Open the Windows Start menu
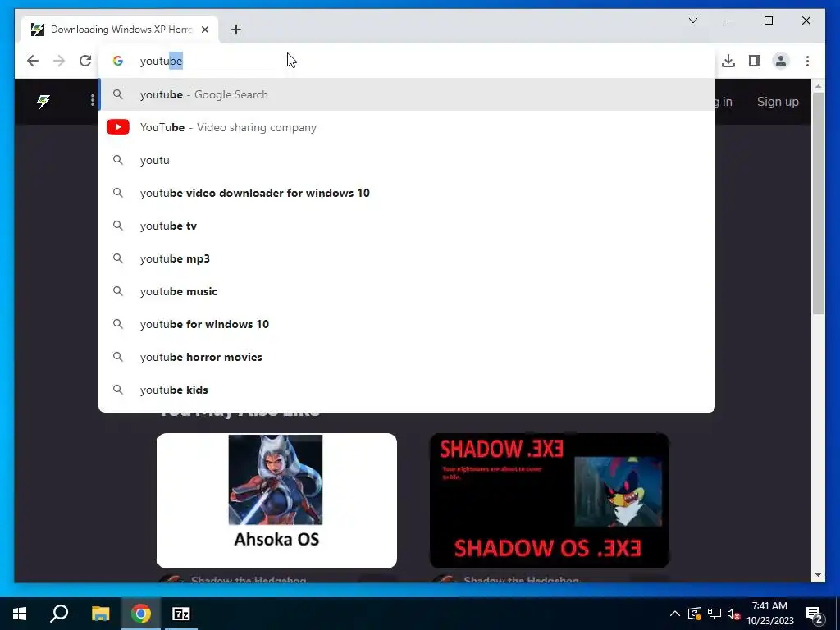The width and height of the screenshot is (840, 630). coord(20,614)
